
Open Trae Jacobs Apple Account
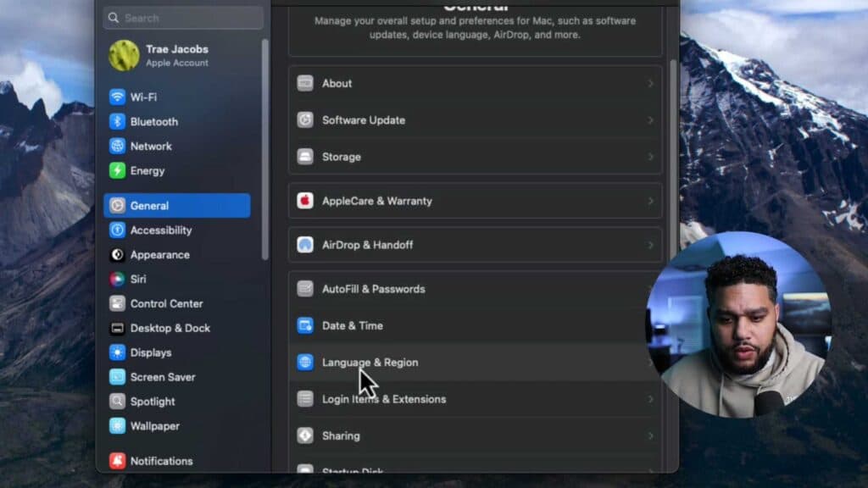[177, 55]
